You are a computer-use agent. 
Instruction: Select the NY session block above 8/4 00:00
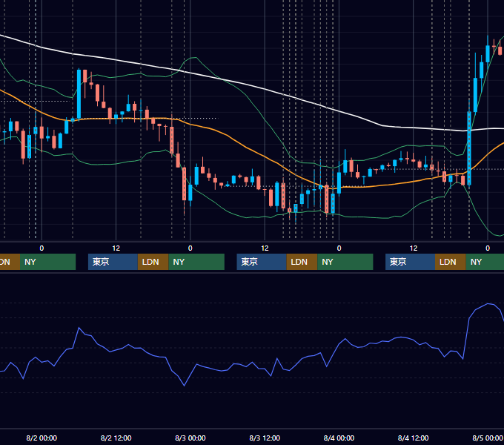pyautogui.click(x=345, y=262)
